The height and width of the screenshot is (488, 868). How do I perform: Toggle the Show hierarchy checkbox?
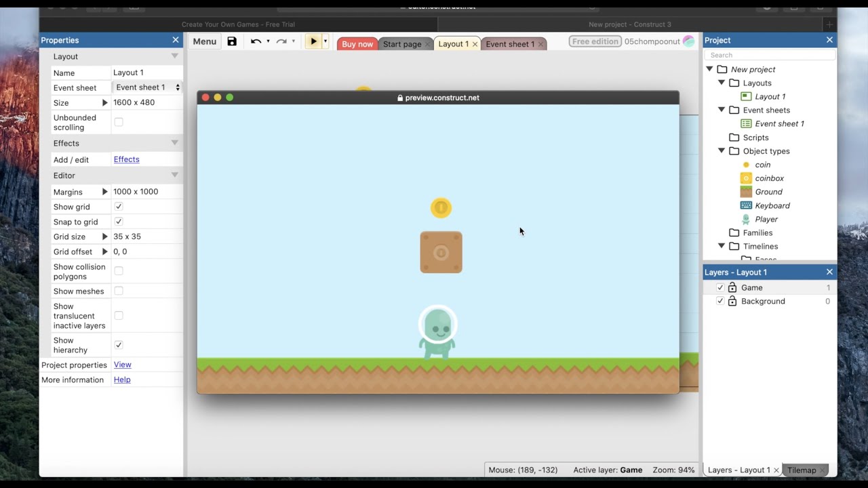[x=119, y=345]
